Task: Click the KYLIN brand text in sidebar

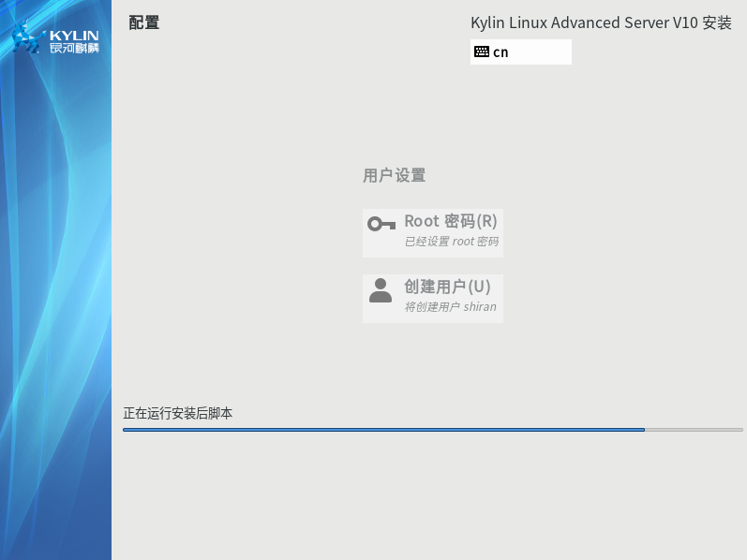Action: (x=74, y=36)
